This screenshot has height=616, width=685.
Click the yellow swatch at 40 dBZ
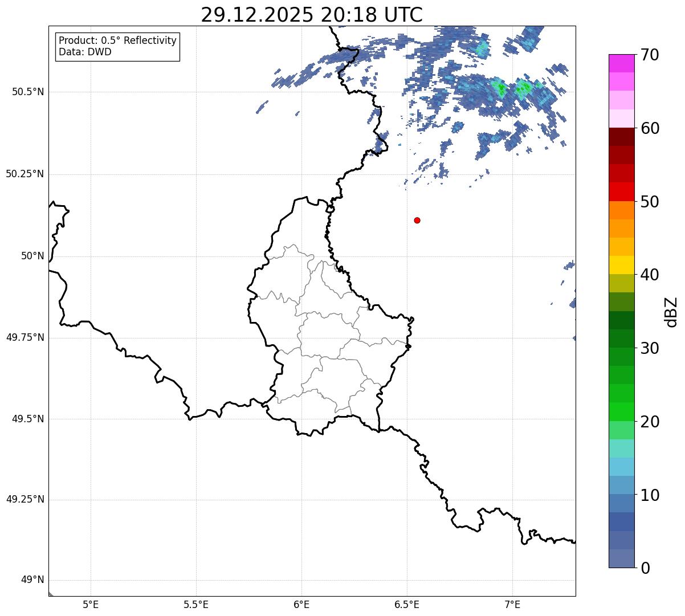[x=622, y=265]
